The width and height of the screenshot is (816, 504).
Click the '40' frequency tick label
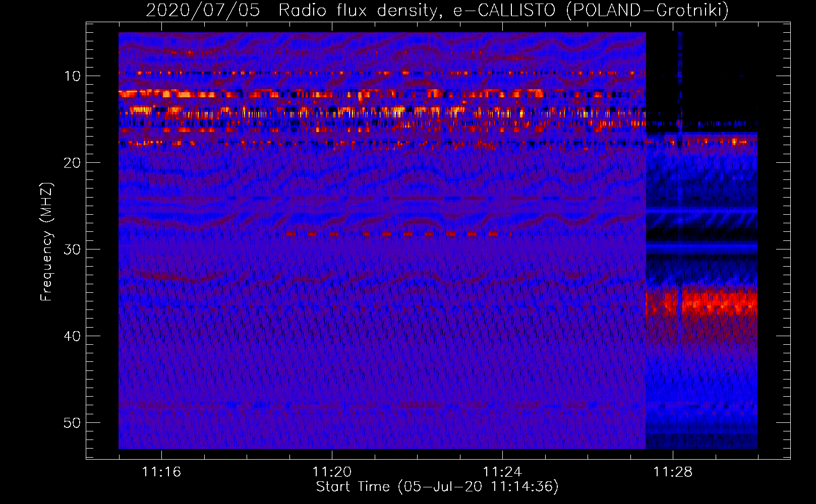pos(73,336)
